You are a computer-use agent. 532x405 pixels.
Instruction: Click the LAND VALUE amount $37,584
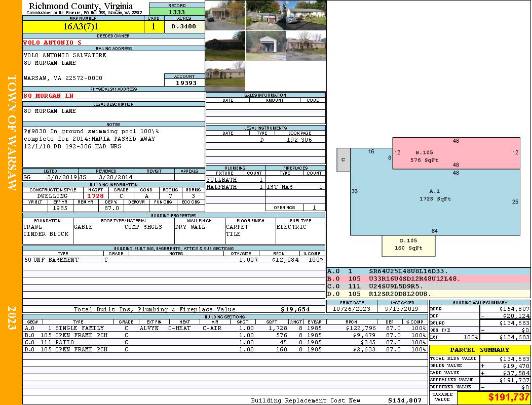[x=516, y=373]
